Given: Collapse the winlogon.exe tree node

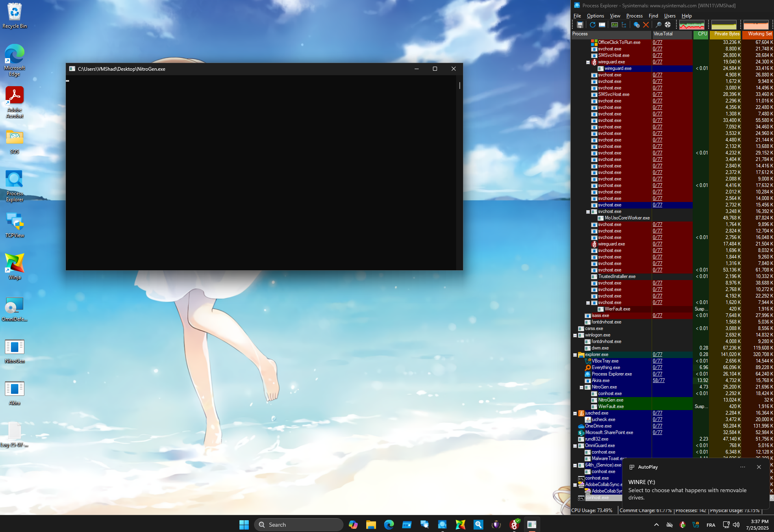Looking at the screenshot, I should pos(575,335).
